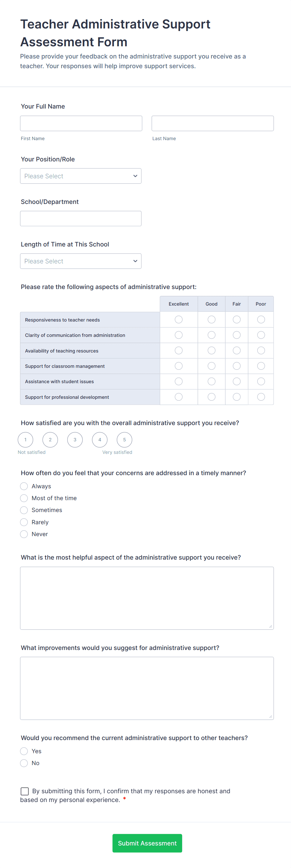Open the Length of Time dropdown
Viewport: 291px width, 868px height.
click(x=81, y=261)
